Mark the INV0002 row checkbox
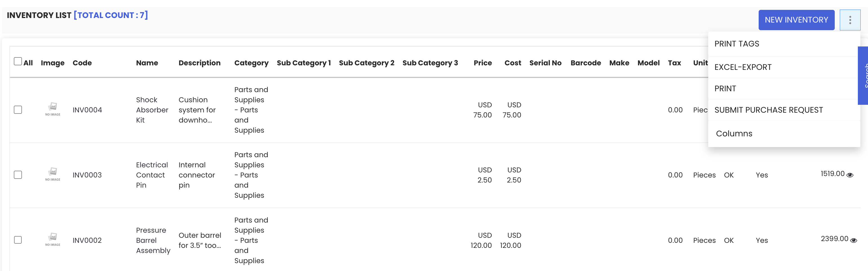Viewport: 868px width, 271px height. coord(18,240)
